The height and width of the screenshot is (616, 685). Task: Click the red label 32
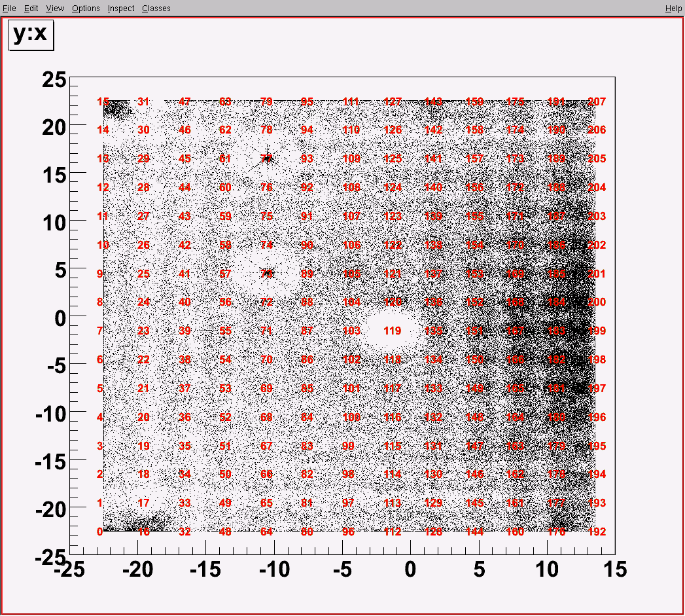(184, 532)
